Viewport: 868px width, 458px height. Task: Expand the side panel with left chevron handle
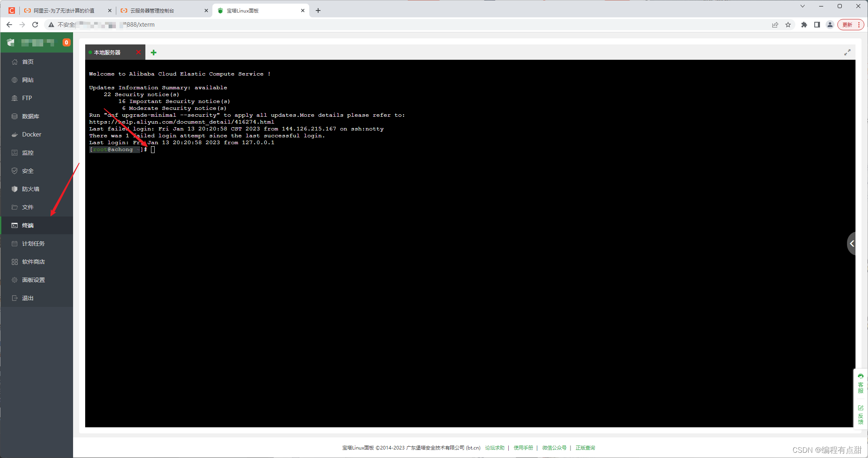[x=851, y=244]
